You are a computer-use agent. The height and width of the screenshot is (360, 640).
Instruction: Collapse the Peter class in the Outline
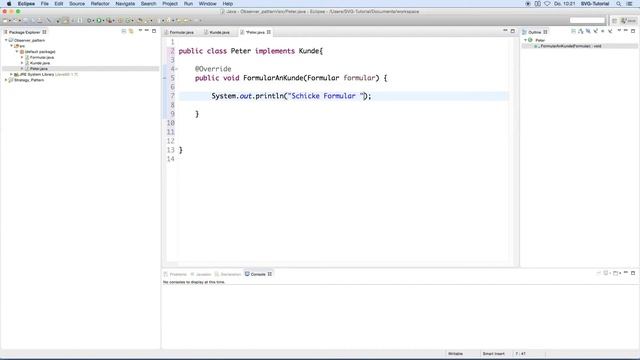tap(525, 40)
